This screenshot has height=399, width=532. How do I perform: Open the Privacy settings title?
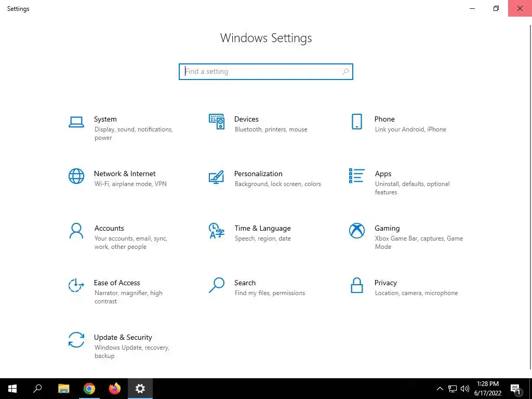tap(385, 283)
